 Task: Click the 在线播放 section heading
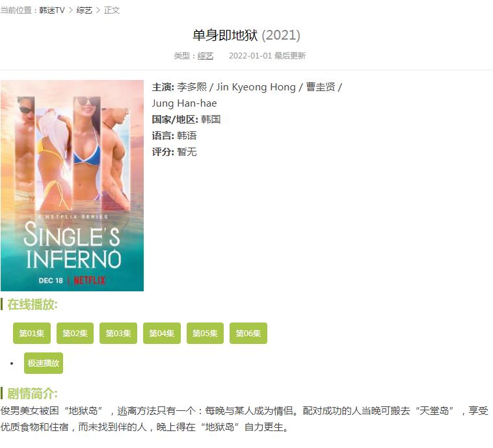pyautogui.click(x=33, y=304)
